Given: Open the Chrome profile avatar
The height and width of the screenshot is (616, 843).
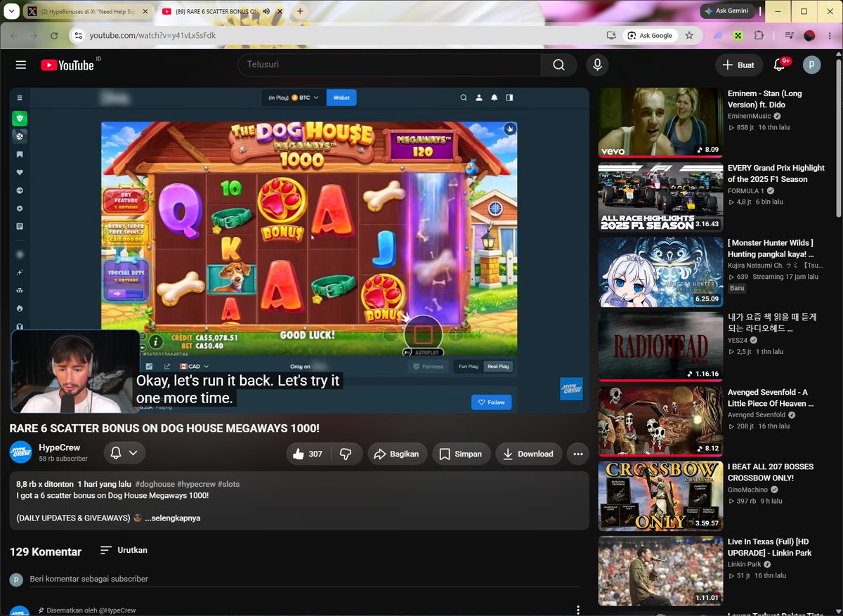Looking at the screenshot, I should pos(809,35).
